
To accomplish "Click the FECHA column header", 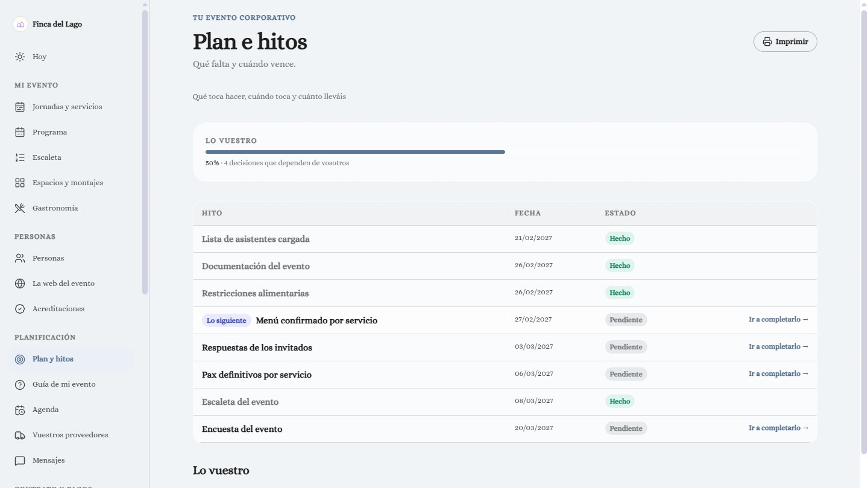I will click(527, 214).
